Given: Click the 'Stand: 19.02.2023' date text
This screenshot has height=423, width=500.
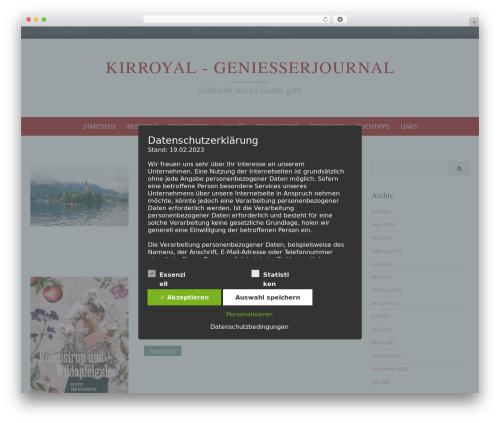Looking at the screenshot, I should [x=176, y=150].
